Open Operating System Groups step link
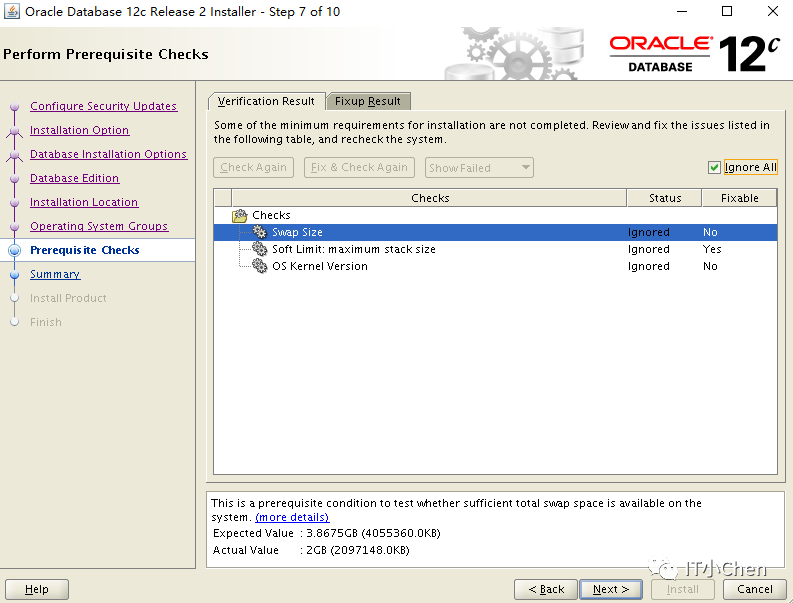The height and width of the screenshot is (603, 793). click(x=99, y=226)
